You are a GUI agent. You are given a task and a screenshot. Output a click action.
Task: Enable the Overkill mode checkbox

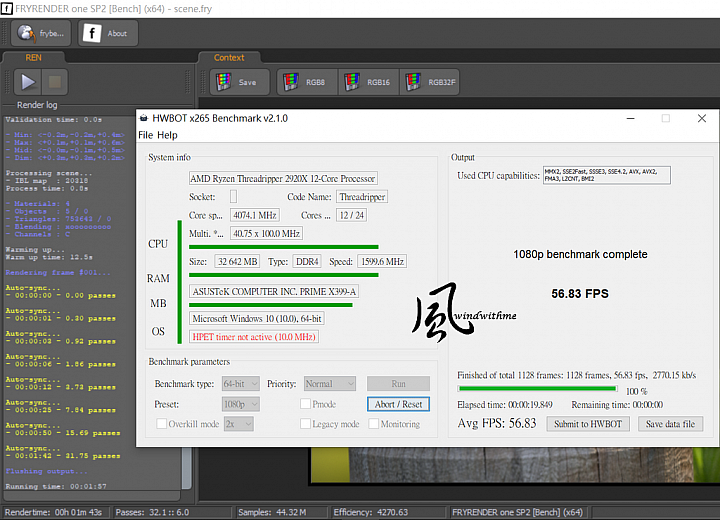[x=161, y=424]
